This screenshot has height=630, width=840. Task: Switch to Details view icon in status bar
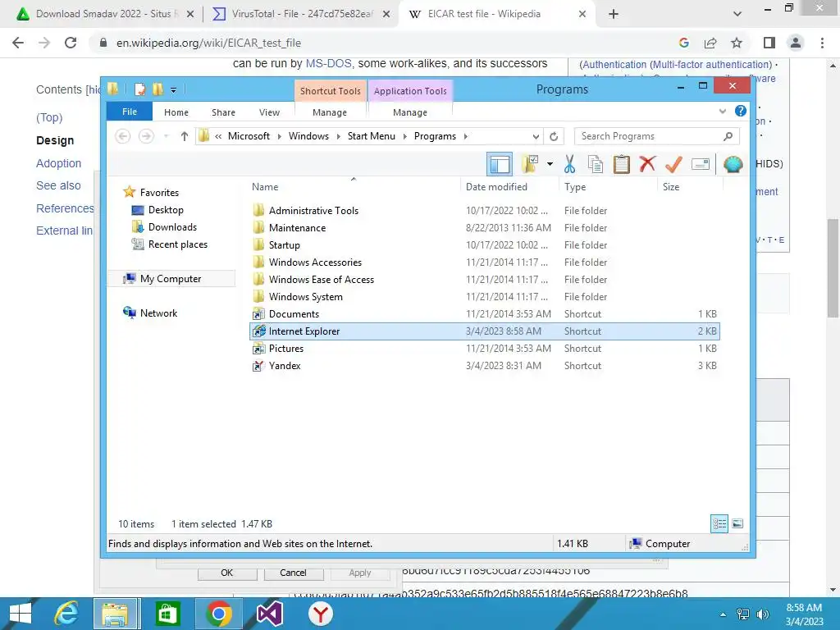click(x=719, y=523)
